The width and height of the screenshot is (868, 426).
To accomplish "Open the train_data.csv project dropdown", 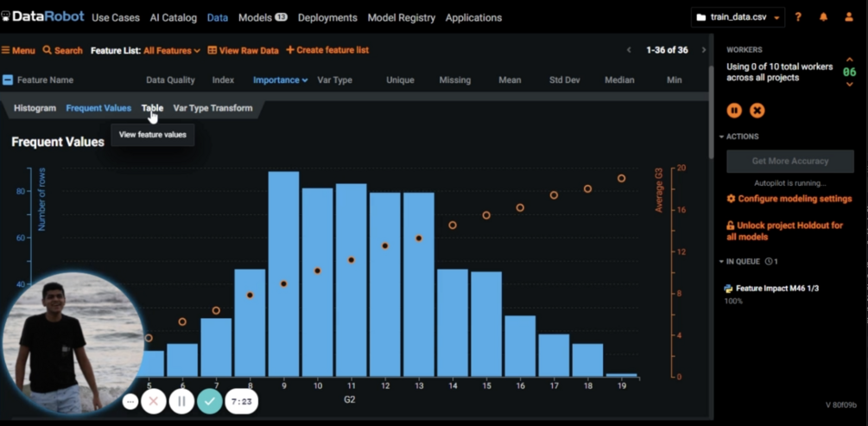I will click(738, 17).
